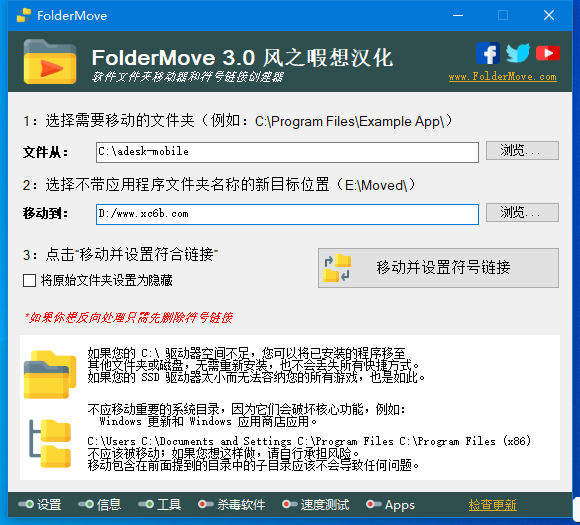Screen dimensions: 580x525
Task: Toggle the 信息 section at bottom
Action: tap(100, 505)
